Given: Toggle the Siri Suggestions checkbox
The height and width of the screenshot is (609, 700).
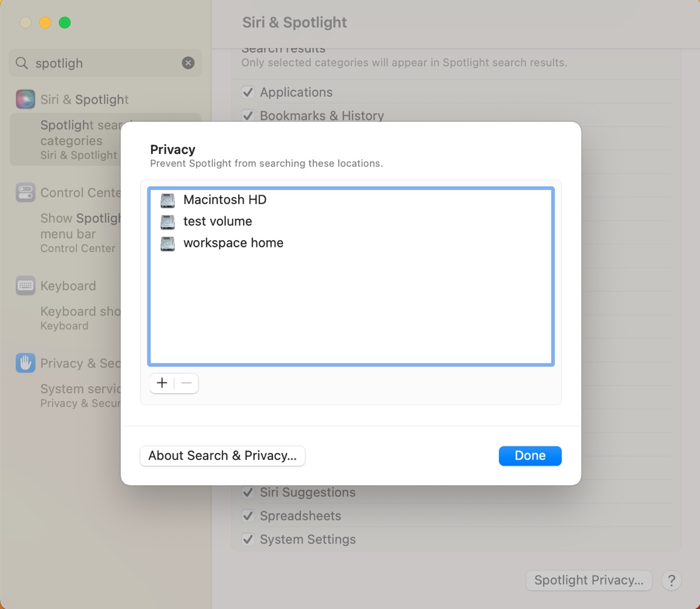Looking at the screenshot, I should 248,492.
